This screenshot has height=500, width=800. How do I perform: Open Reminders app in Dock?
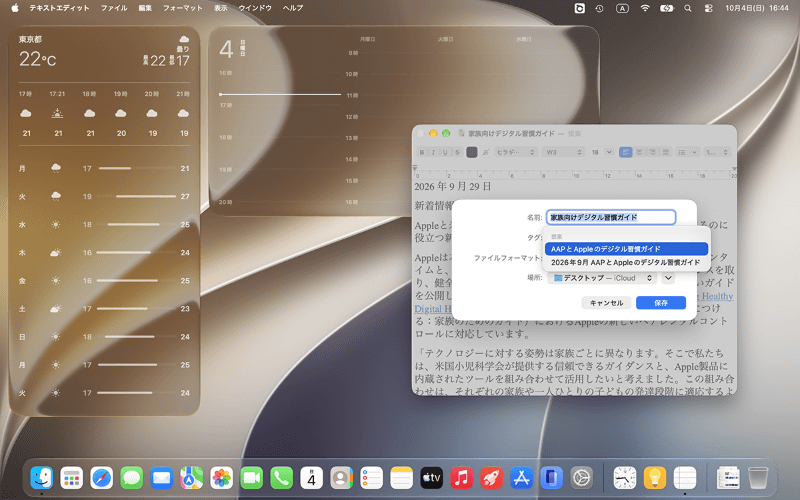[371, 478]
